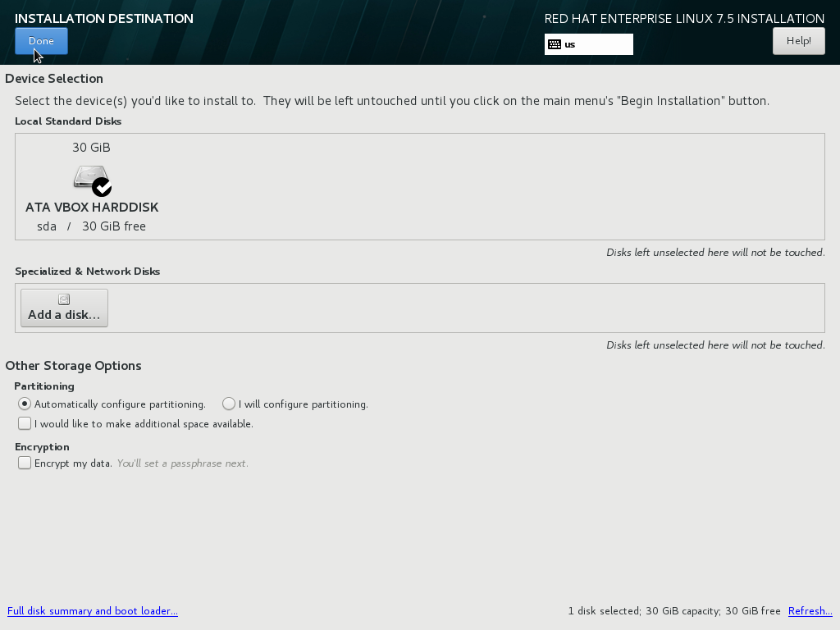Click the 'ATA VBOX HARDDISK' disk name
The width and height of the screenshot is (840, 630).
tap(92, 208)
